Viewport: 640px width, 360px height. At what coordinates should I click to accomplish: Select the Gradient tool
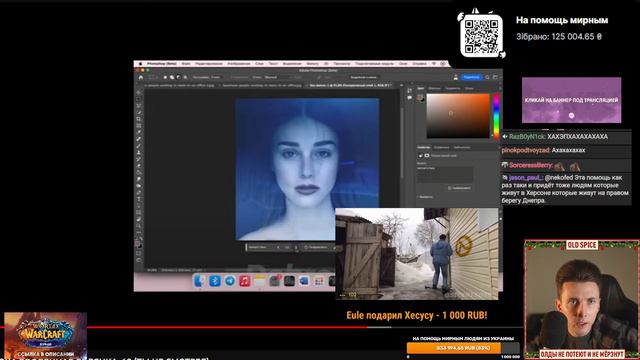coord(138,172)
